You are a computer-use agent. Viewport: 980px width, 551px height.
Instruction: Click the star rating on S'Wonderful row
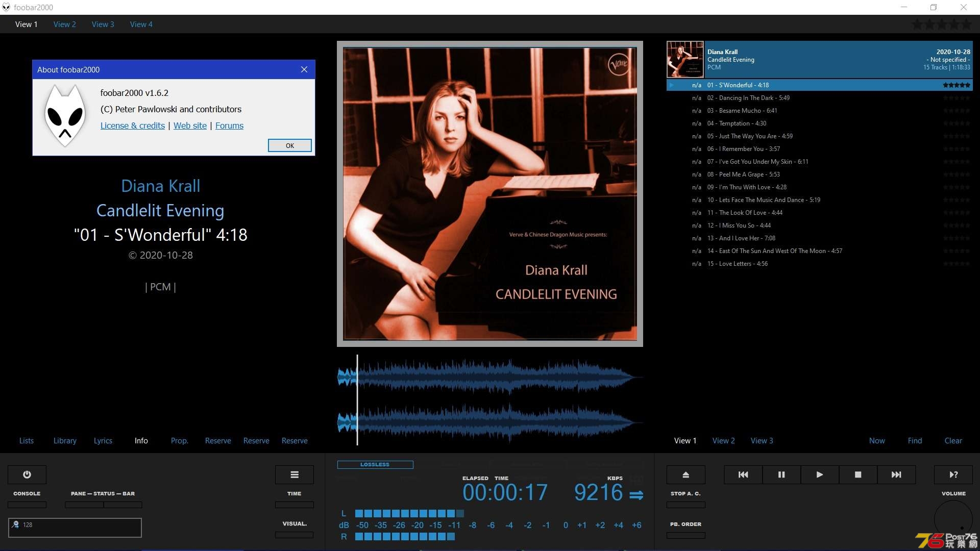tap(957, 85)
